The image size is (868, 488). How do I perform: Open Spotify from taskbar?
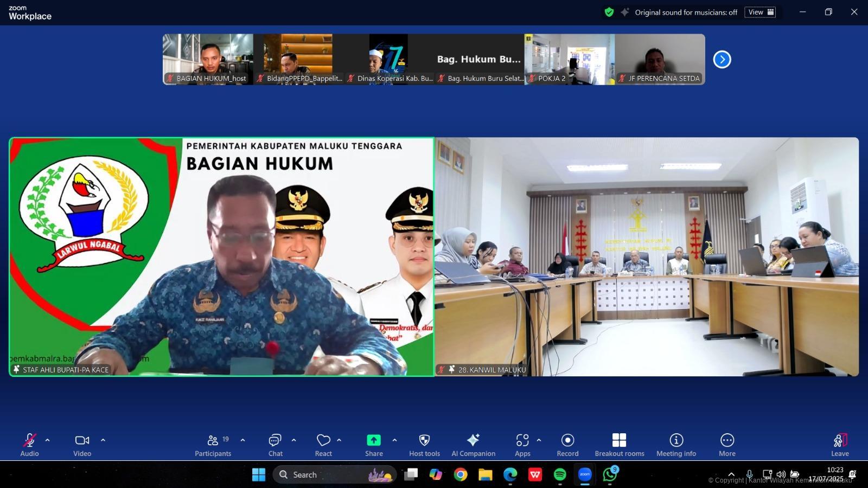[560, 474]
